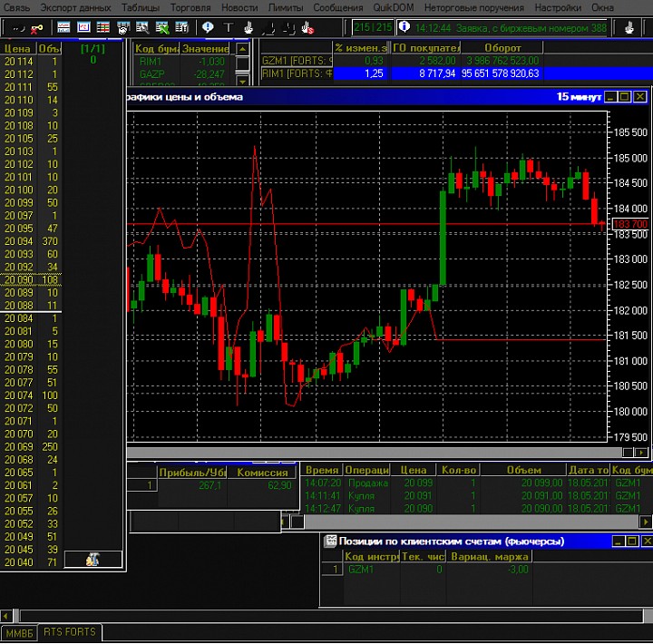Click the blue info bubble toolbar icon
The height and width of the screenshot is (644, 653).
(208, 27)
